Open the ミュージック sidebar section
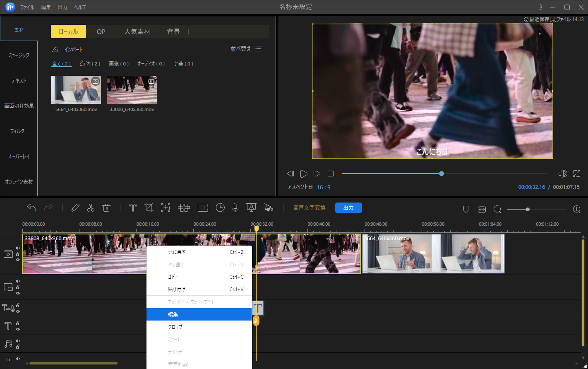This screenshot has height=369, width=588. click(x=19, y=55)
